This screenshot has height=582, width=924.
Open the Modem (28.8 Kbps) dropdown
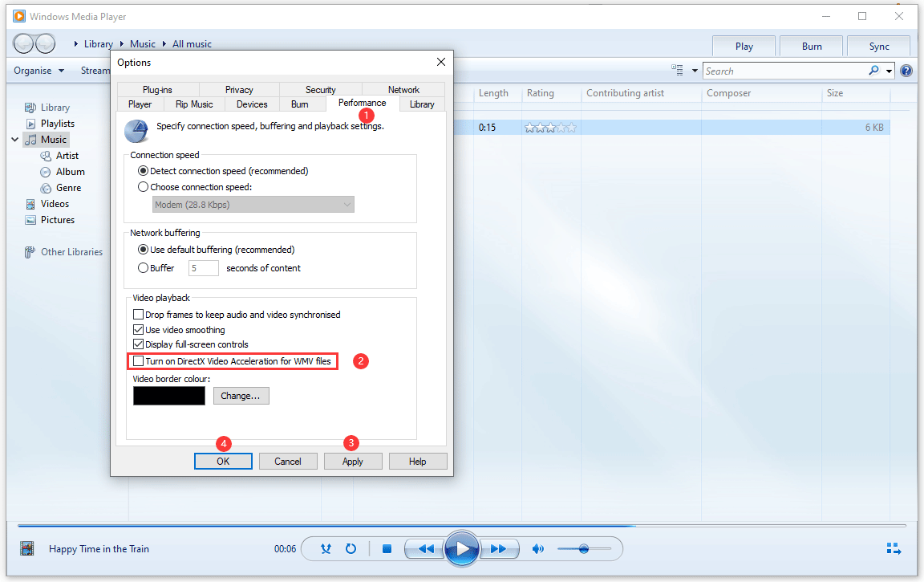coord(253,205)
